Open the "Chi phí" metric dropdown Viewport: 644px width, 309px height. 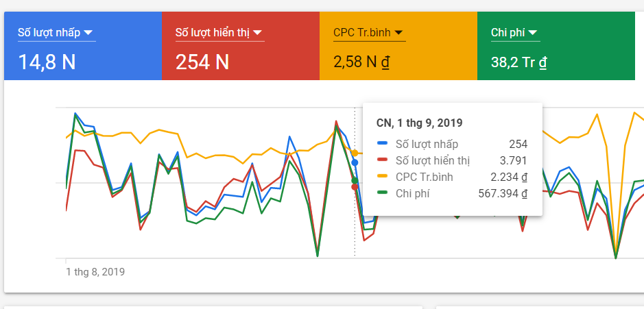coord(534,32)
